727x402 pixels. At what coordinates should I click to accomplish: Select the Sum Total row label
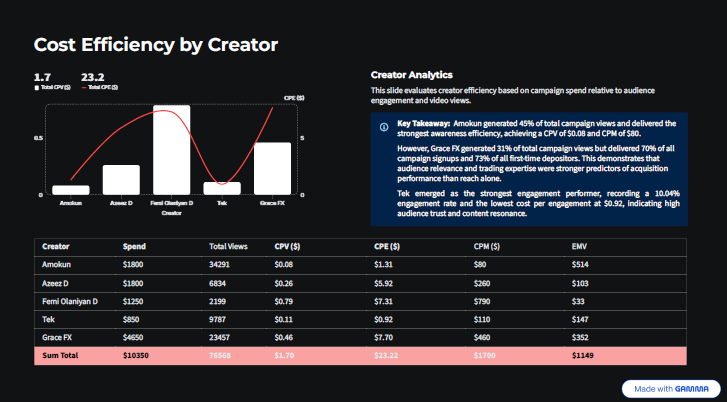coord(60,356)
